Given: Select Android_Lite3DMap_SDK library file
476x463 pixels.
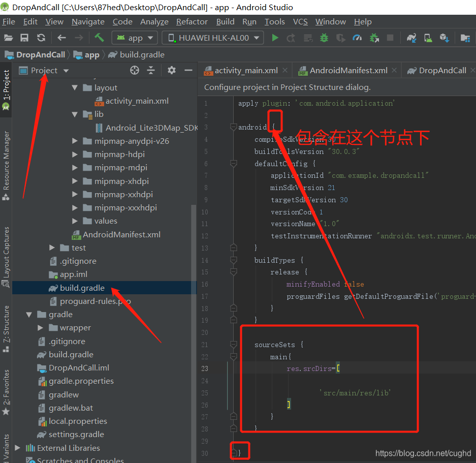Looking at the screenshot, I should 151,128.
